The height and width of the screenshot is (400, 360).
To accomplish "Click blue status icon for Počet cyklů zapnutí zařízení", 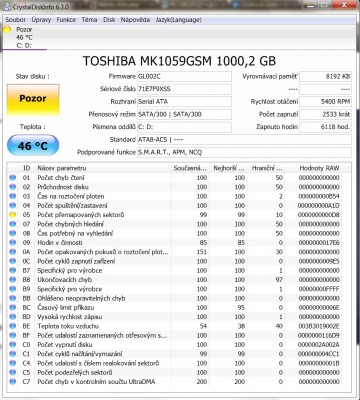I will (x=13, y=261).
